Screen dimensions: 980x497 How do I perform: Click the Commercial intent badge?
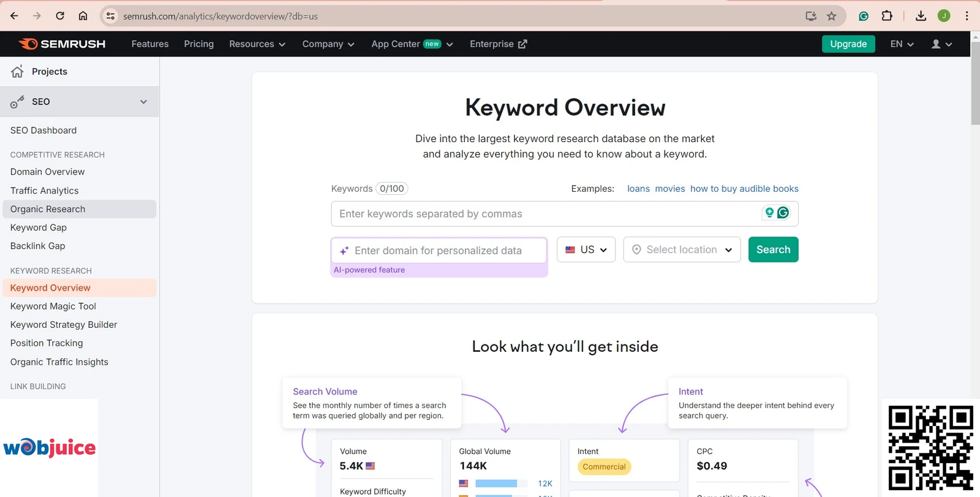click(x=604, y=467)
